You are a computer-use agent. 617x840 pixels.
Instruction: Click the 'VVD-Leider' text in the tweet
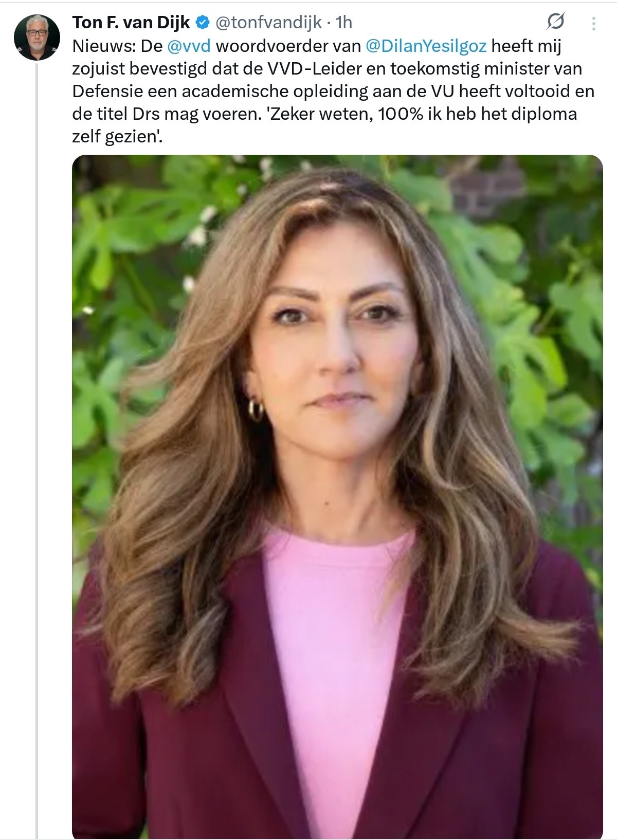pos(310,68)
